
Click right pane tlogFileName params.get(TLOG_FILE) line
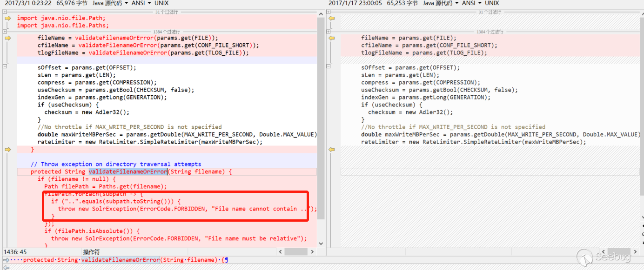coord(424,53)
